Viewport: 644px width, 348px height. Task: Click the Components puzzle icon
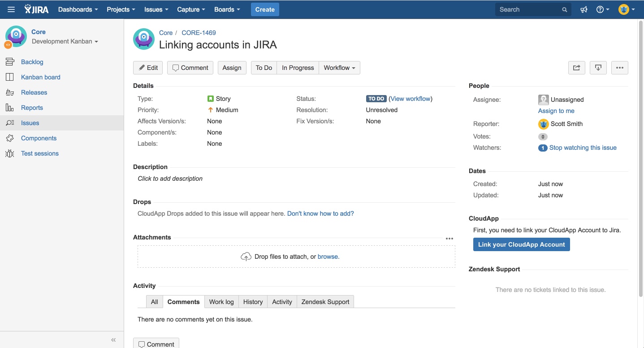pyautogui.click(x=9, y=138)
